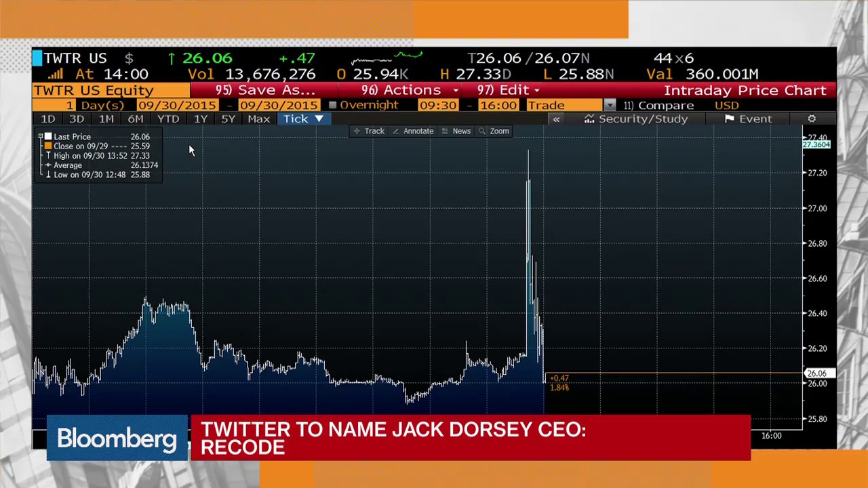Viewport: 868px width, 488px height.
Task: Open the News chart tool
Action: [x=456, y=131]
